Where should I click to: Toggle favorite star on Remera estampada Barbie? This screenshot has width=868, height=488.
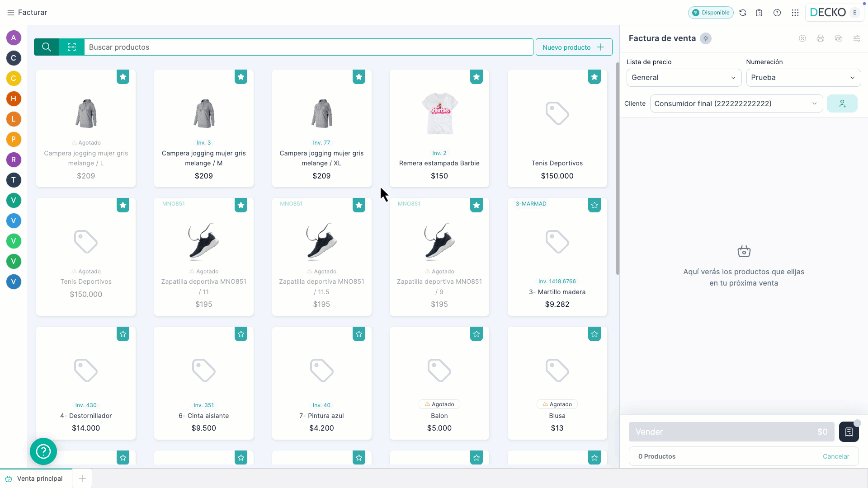[x=476, y=77]
